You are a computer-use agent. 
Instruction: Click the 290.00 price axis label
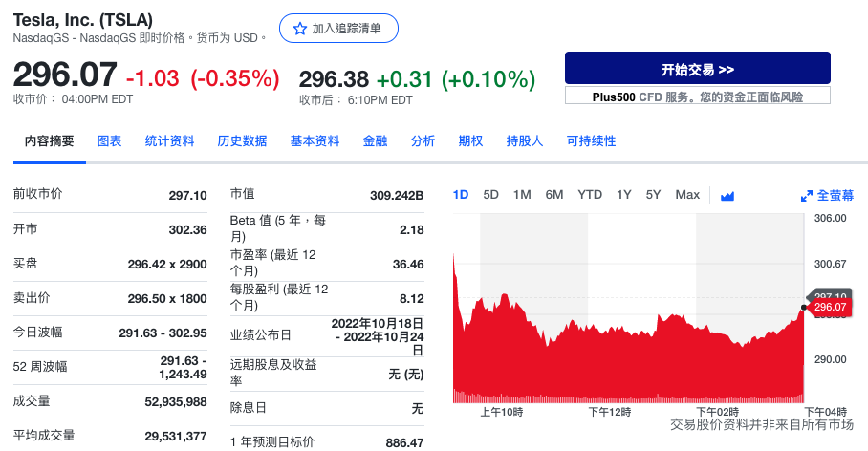tap(830, 359)
